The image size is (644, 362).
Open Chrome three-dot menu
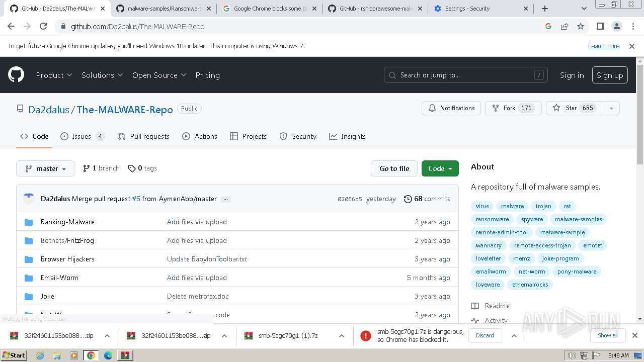tap(632, 27)
